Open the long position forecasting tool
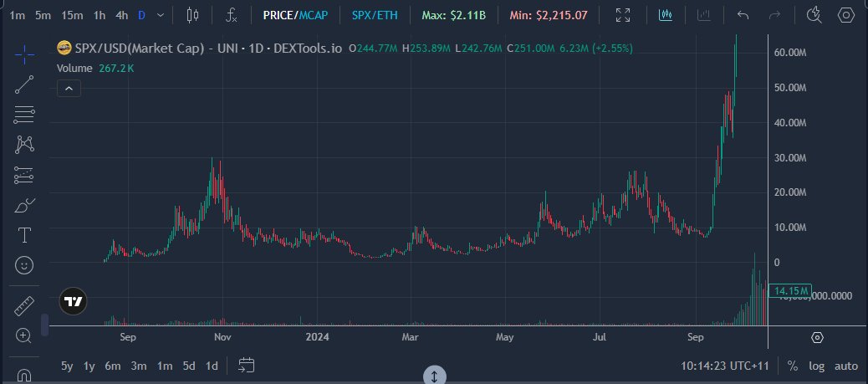Screen dimensions: 868x384 pyautogui.click(x=24, y=175)
